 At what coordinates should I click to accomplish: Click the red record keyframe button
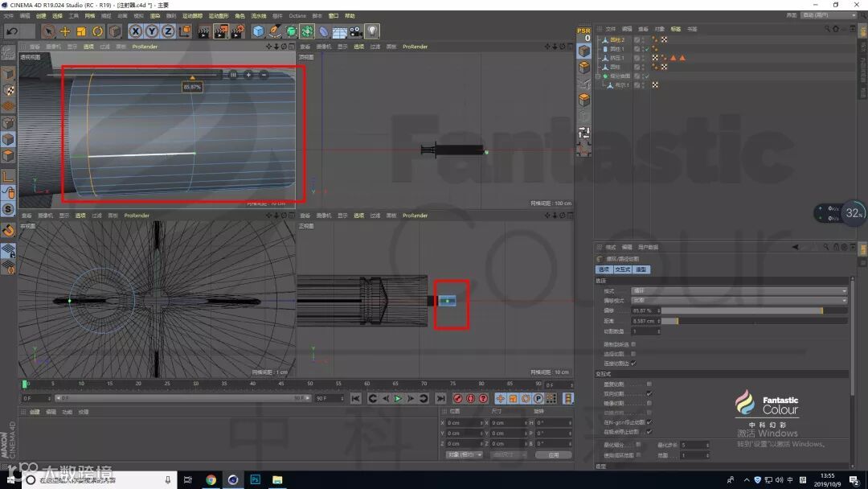(x=457, y=398)
